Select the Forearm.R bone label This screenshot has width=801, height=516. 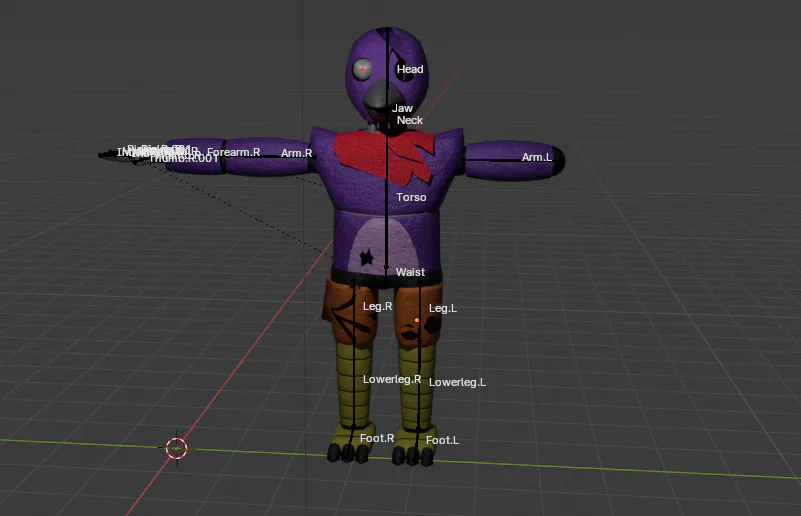[x=233, y=152]
